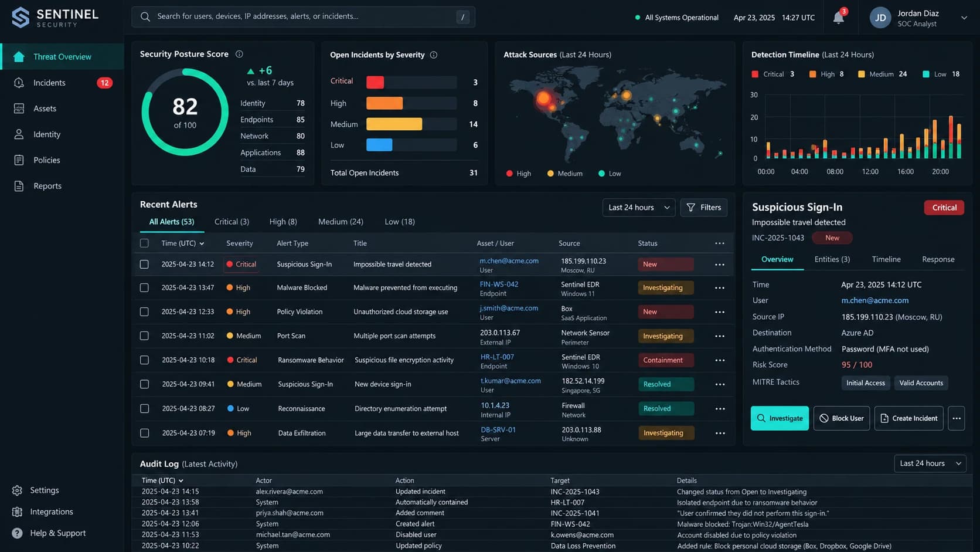
Task: Open the Entities (3) tab in incident panel
Action: [x=832, y=259]
